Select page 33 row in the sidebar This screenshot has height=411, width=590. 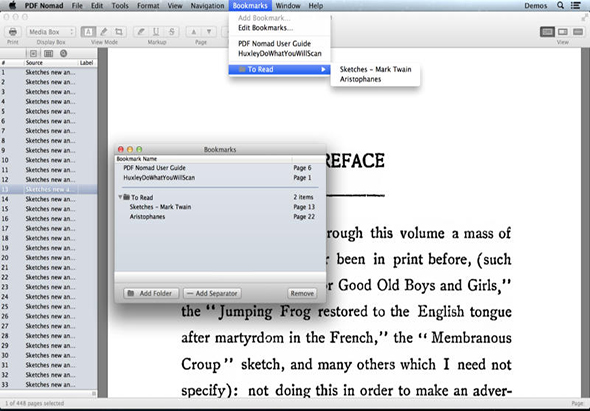click(x=49, y=385)
